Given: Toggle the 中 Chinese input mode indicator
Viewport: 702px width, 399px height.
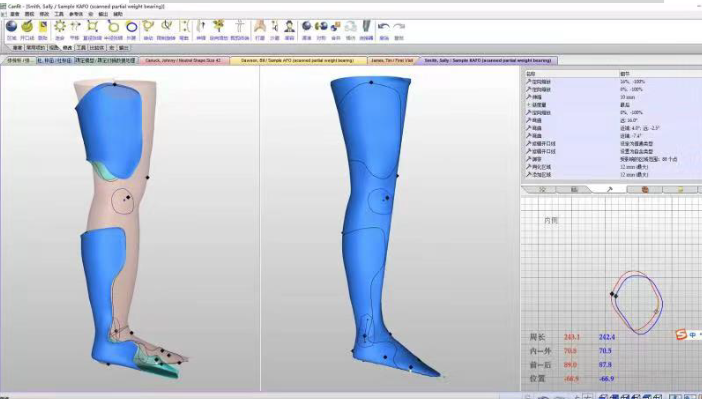Looking at the screenshot, I should tap(693, 335).
